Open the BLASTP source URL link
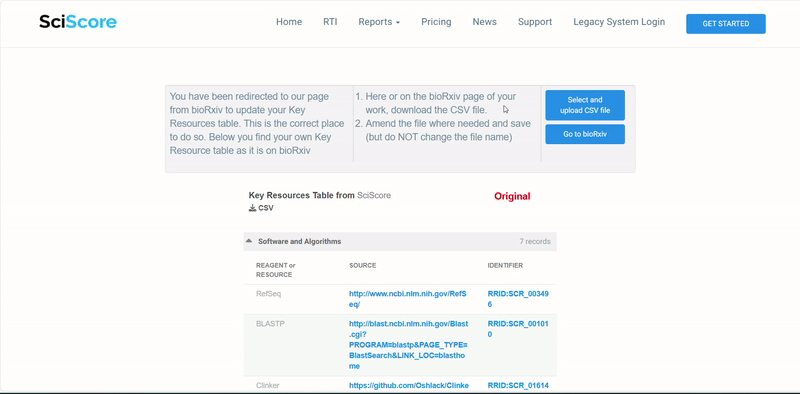Viewport: 800px width, 394px height. (x=408, y=345)
